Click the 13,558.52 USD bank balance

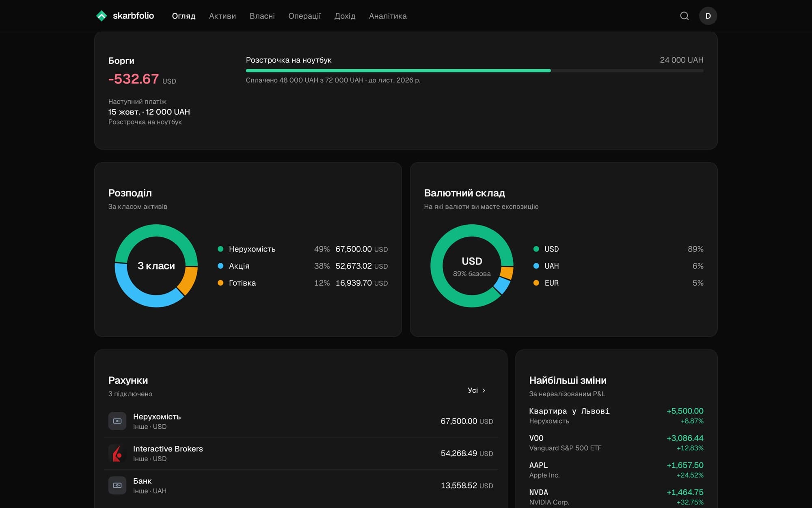point(467,485)
